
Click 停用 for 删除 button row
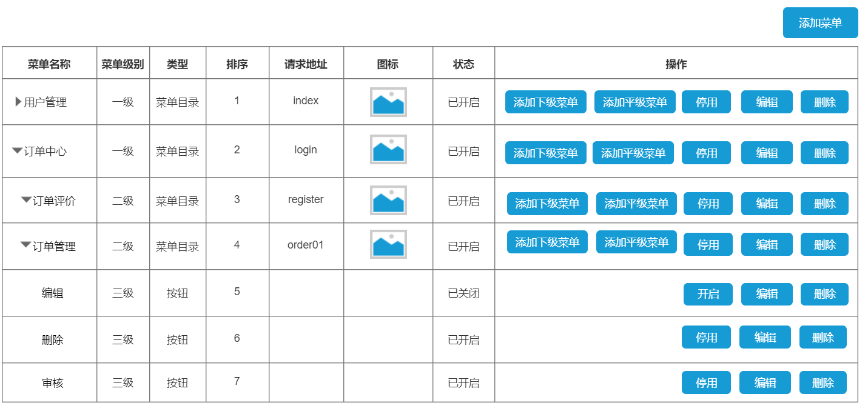pyautogui.click(x=706, y=337)
